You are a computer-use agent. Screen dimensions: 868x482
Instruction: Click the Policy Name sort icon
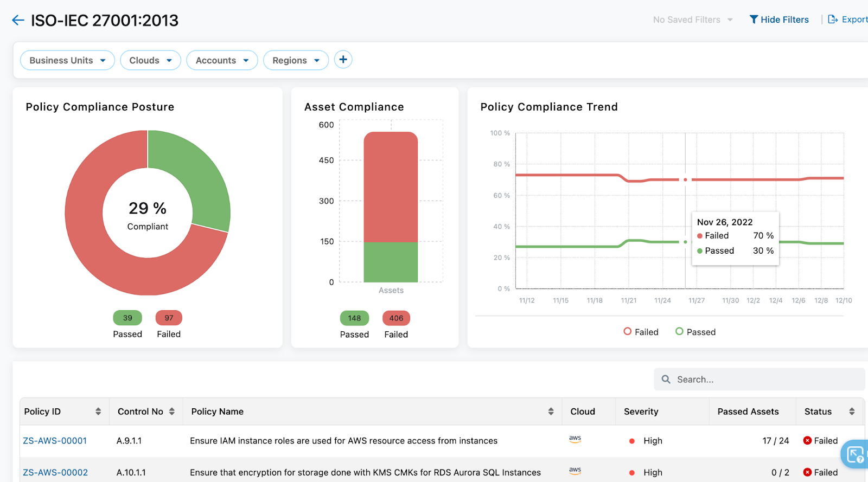(551, 412)
